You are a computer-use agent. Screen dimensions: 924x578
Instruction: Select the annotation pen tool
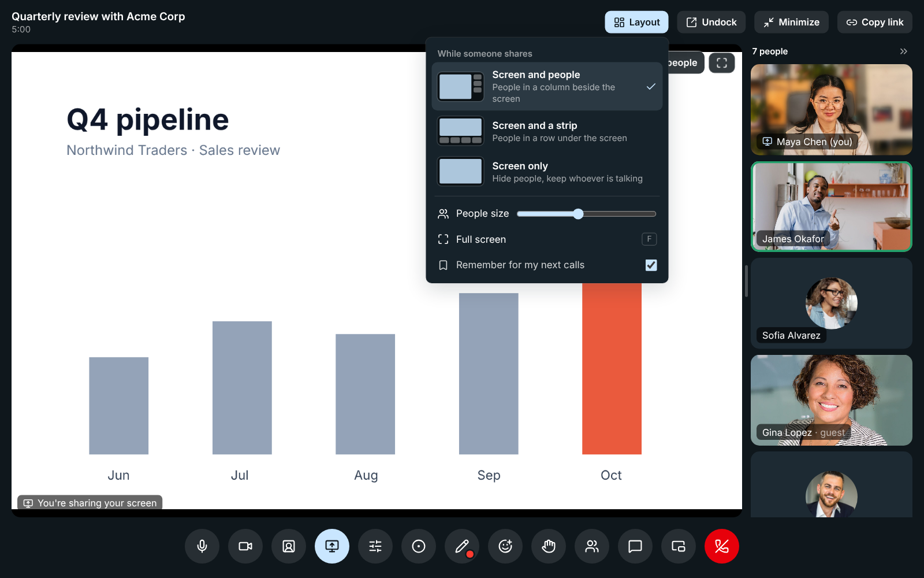[x=462, y=546]
